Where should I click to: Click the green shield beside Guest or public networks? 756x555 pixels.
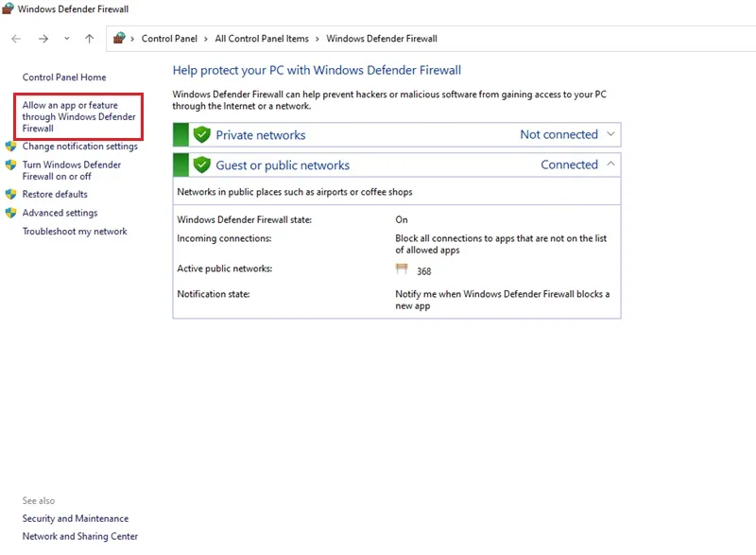[201, 165]
